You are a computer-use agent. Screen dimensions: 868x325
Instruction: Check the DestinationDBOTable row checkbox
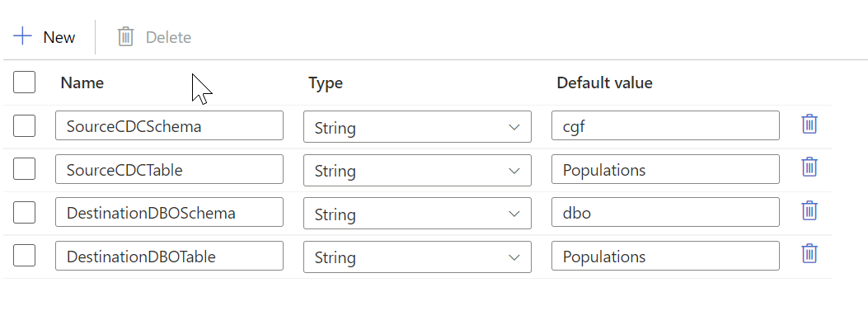tap(25, 255)
